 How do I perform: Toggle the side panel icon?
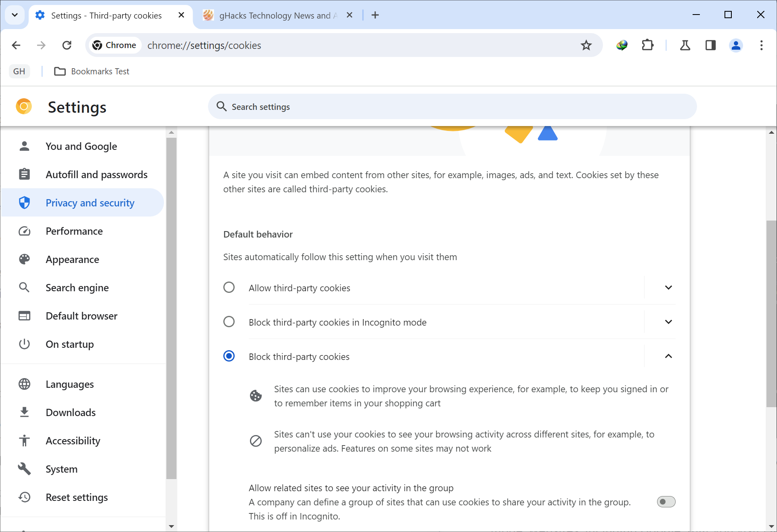[710, 45]
